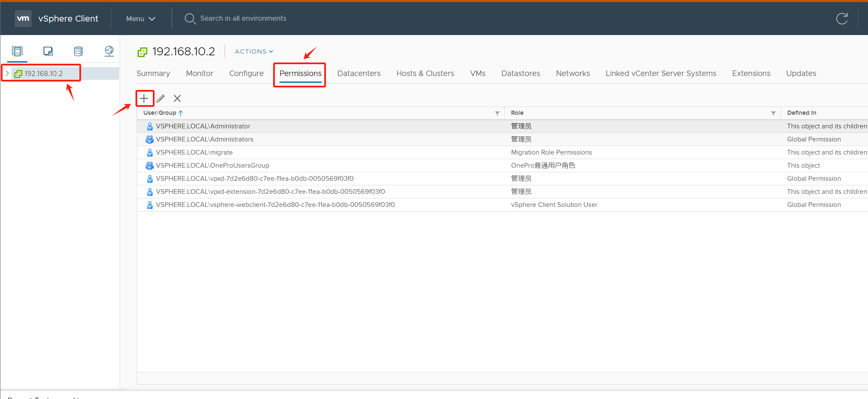Click user icon for the vpxd-extension row
This screenshot has height=399, width=868.
[149, 192]
